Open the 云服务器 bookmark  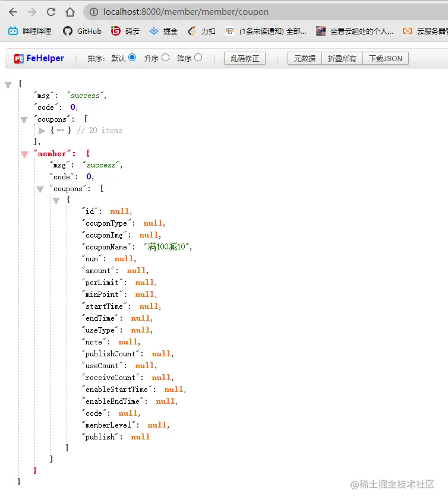(425, 31)
